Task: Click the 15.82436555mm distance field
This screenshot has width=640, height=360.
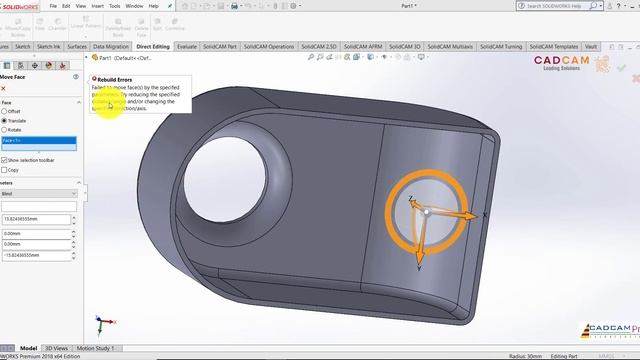Action: pos(36,219)
